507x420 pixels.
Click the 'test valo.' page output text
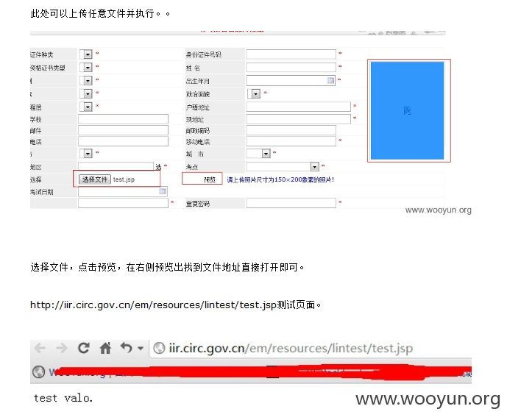pos(63,398)
